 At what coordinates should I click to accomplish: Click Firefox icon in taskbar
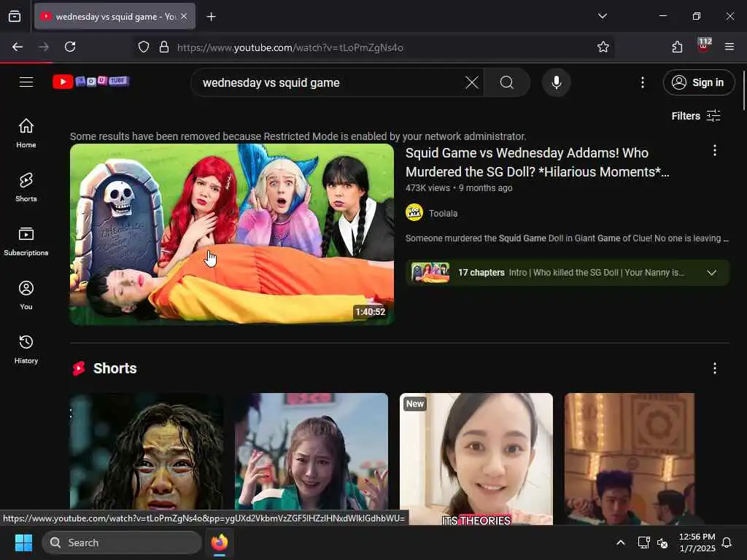tap(220, 542)
